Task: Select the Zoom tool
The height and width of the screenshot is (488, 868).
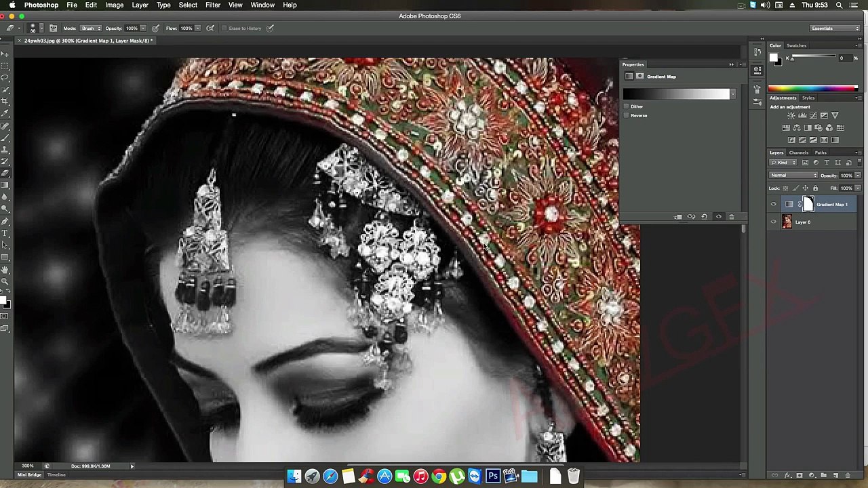Action: coord(6,281)
